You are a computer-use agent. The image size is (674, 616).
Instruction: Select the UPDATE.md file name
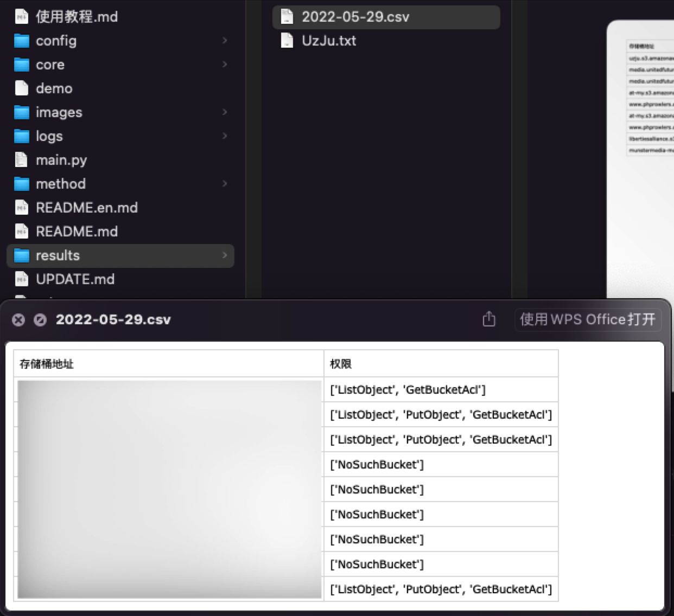pyautogui.click(x=75, y=279)
